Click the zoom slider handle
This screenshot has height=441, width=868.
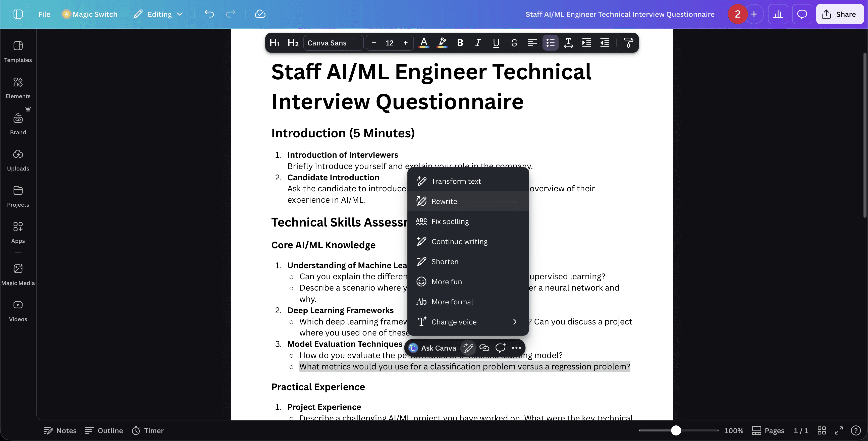pyautogui.click(x=676, y=430)
